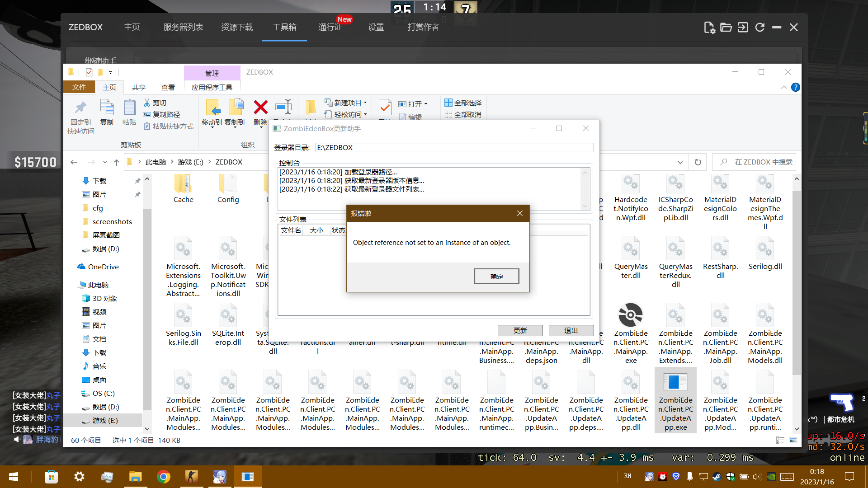This screenshot has height=488, width=868.
Task: Open the 服务器列表 tab in ZEDBOX
Action: tap(183, 27)
